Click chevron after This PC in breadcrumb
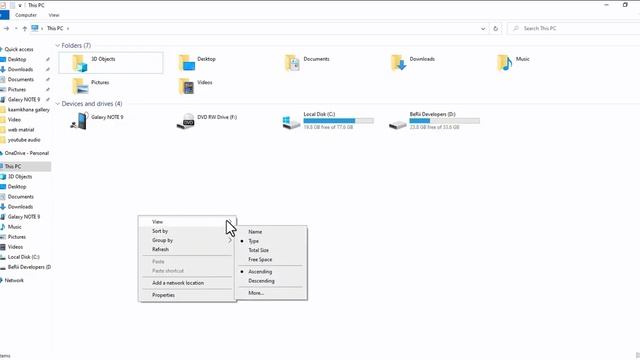640x360 pixels. (68, 29)
